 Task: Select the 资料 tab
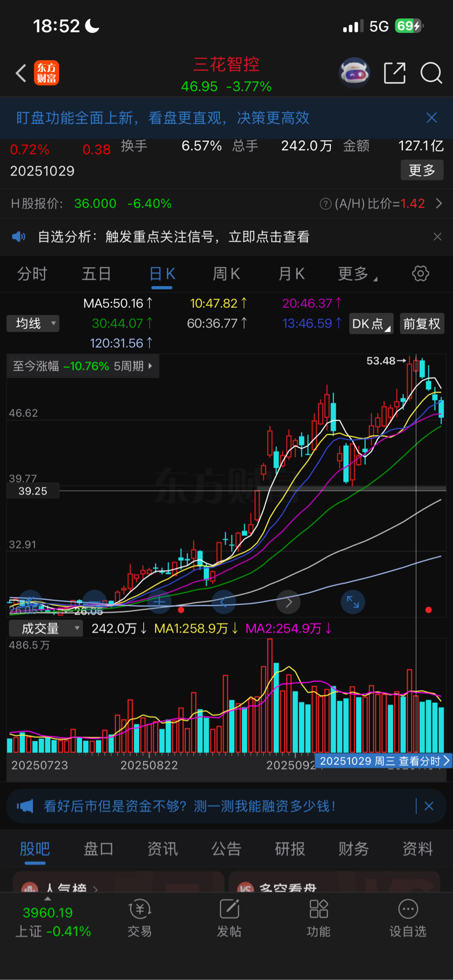pos(418,849)
